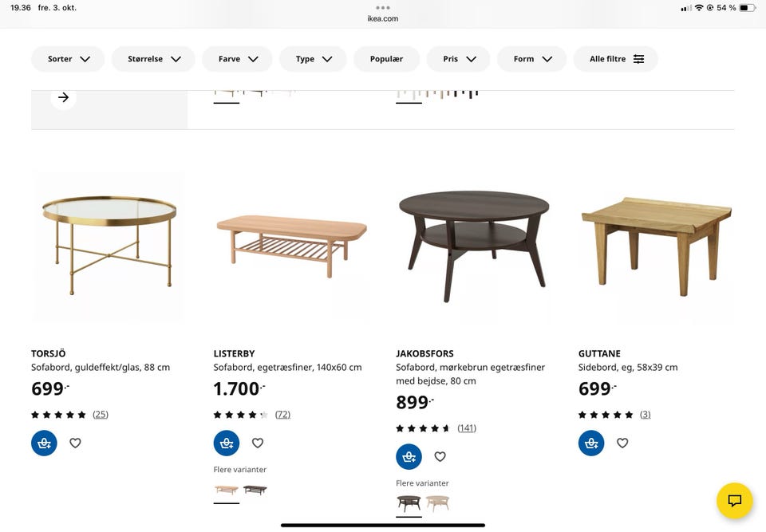Expand the Farve filter
The width and height of the screenshot is (766, 532).
(x=237, y=58)
